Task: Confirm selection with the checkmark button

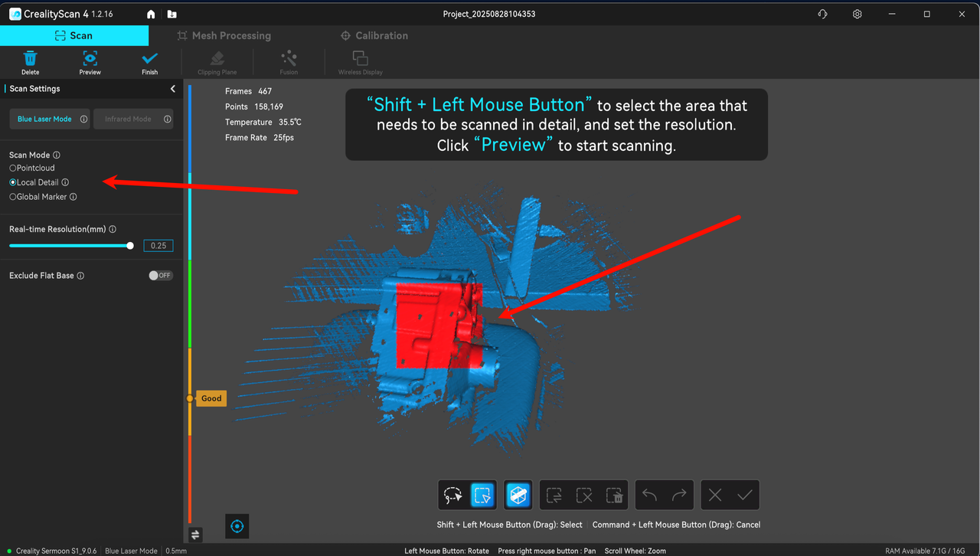Action: point(744,495)
